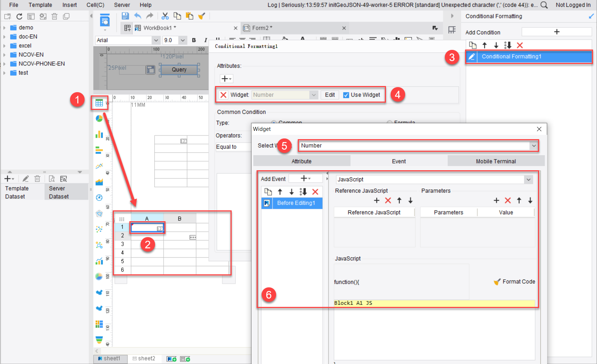Click Not Logged In link

573,5
